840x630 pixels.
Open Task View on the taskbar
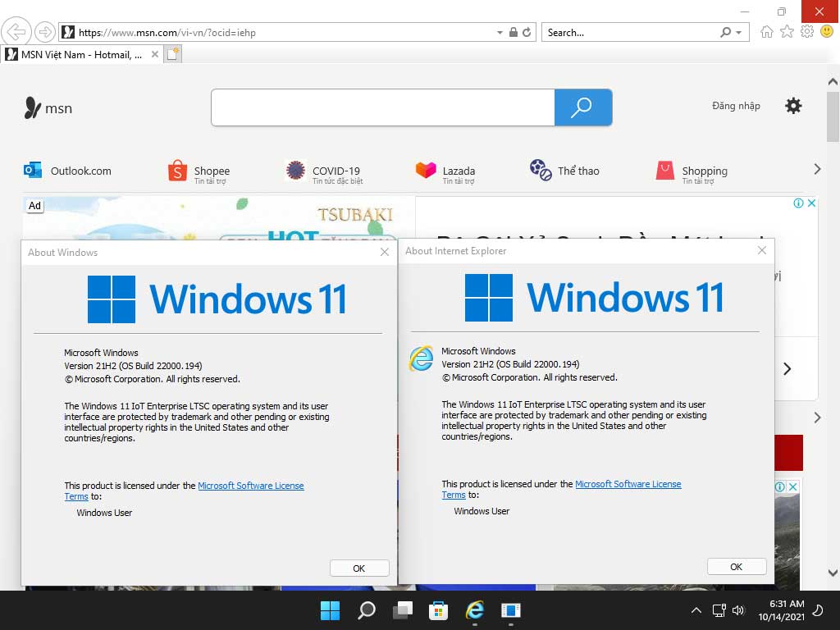pos(403,610)
